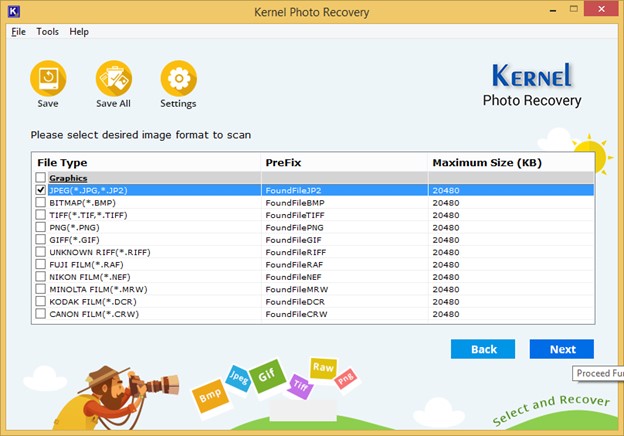Select the FoundFileBMP prefix cell
Image resolution: width=624 pixels, height=436 pixels.
[x=345, y=203]
